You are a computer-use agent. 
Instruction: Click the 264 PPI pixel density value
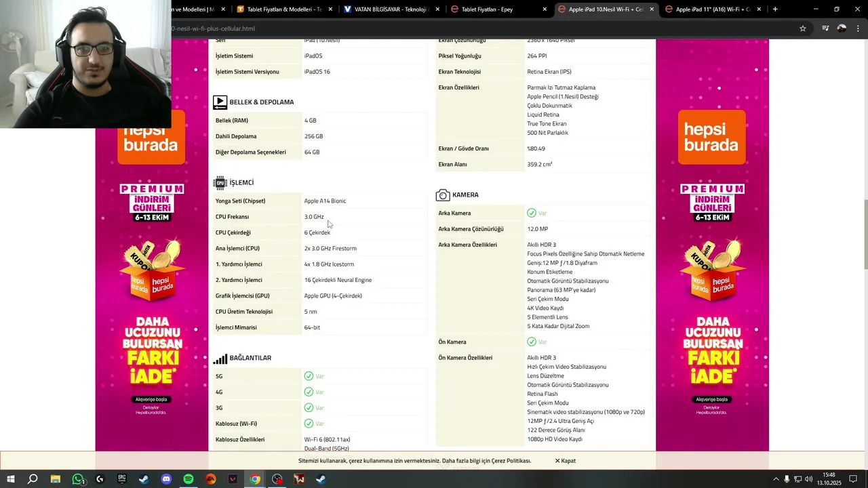[x=537, y=56]
